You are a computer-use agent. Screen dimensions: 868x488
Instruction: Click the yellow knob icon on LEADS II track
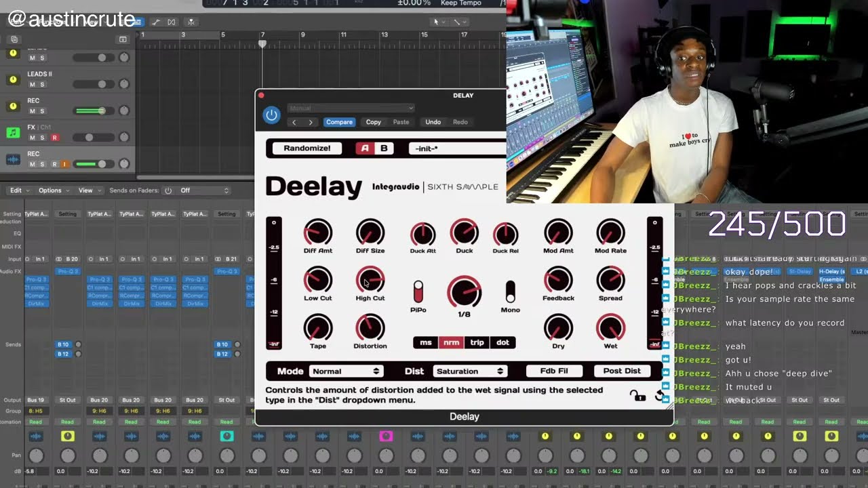point(12,79)
